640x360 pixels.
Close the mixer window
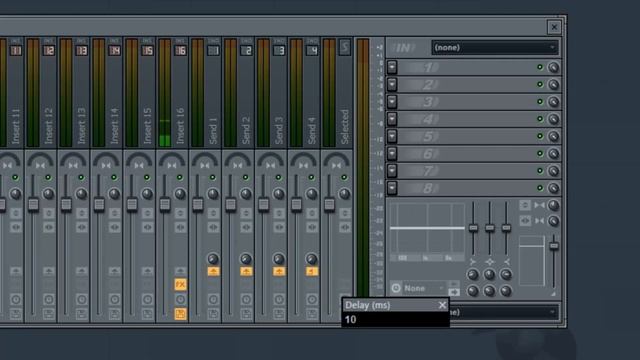point(554,27)
